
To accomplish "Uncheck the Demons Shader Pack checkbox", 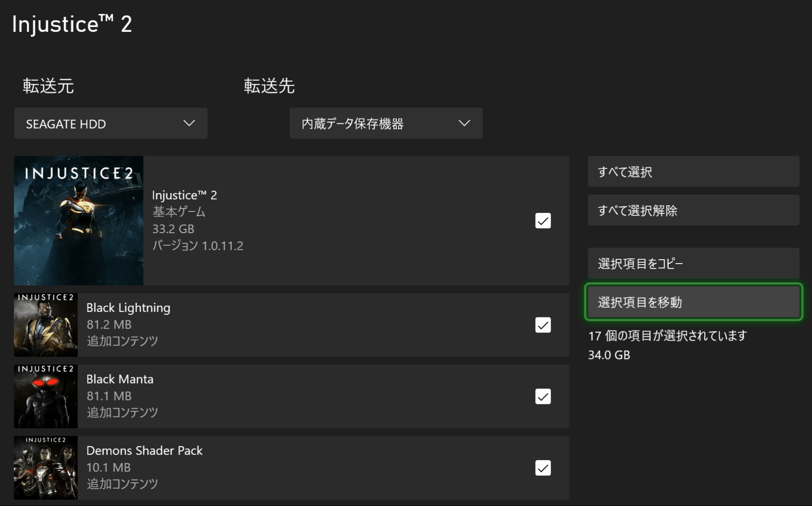I will [543, 468].
